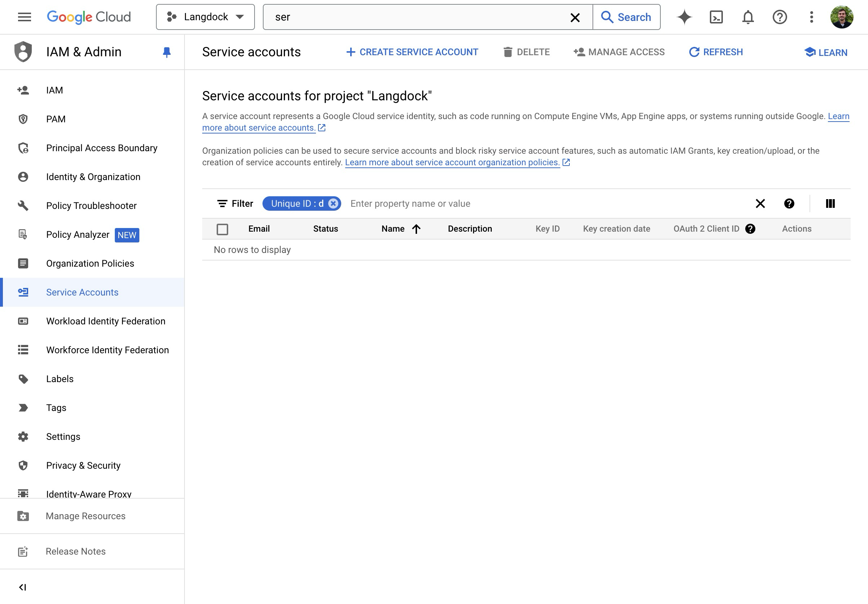
Task: Click the Tags icon in sidebar
Action: 23,408
